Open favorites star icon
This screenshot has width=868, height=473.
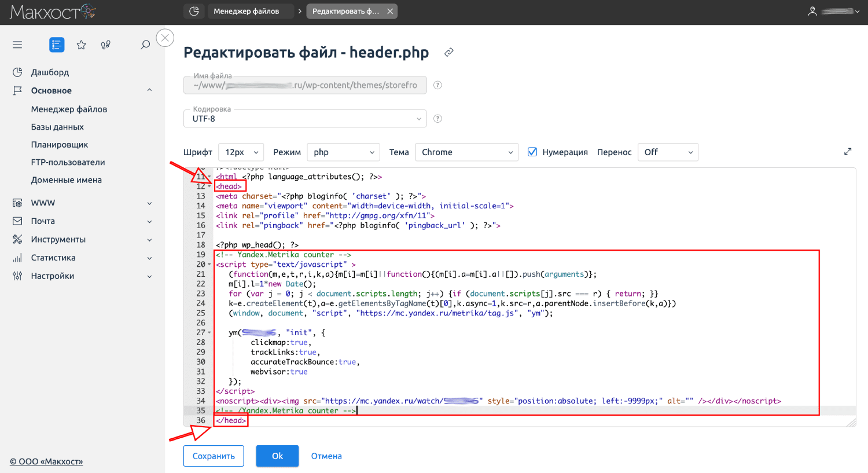82,45
